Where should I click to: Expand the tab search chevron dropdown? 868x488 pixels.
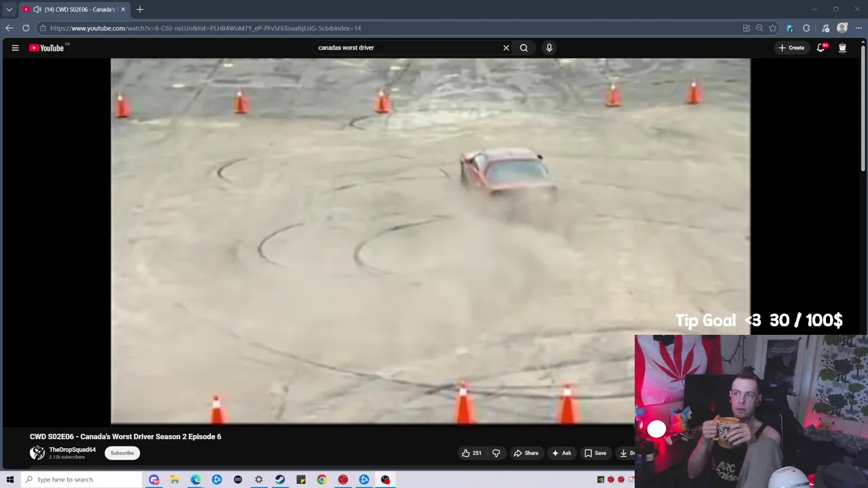(9, 9)
